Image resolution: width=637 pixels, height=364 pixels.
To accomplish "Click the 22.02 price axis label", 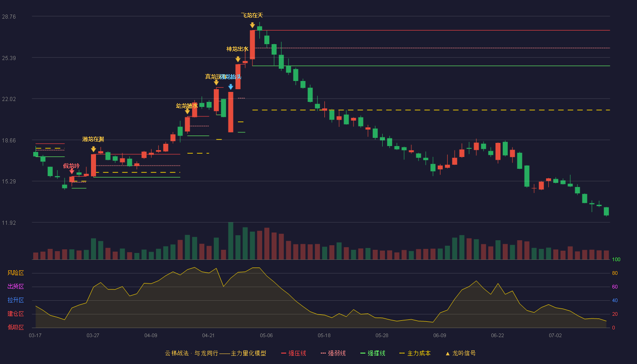I will 9,99.
